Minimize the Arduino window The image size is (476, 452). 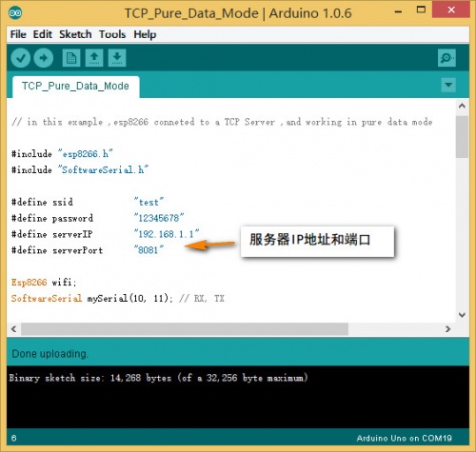(399, 11)
